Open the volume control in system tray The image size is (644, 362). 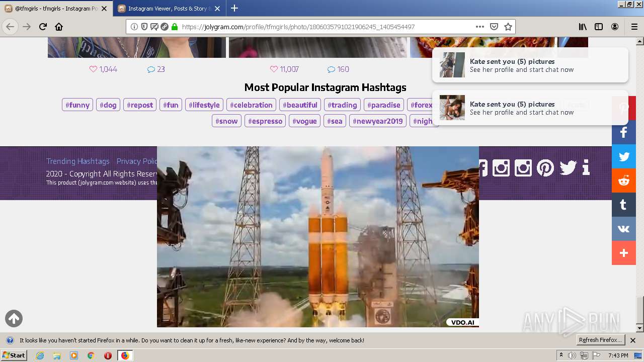pyautogui.click(x=572, y=355)
